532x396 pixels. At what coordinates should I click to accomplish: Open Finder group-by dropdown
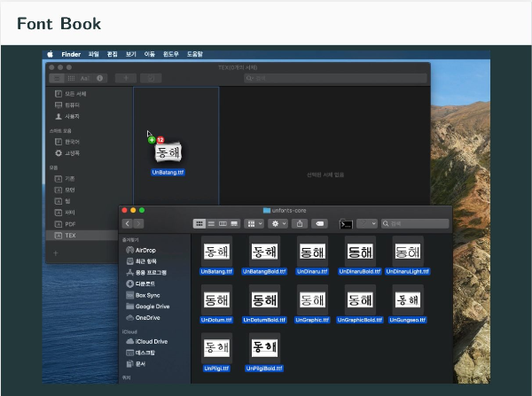click(254, 224)
